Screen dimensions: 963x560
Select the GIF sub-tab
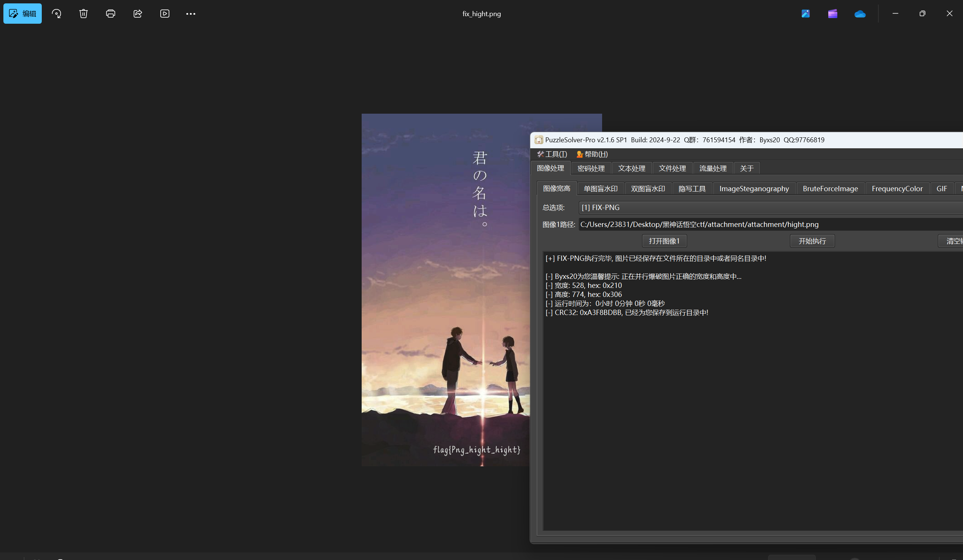coord(942,189)
